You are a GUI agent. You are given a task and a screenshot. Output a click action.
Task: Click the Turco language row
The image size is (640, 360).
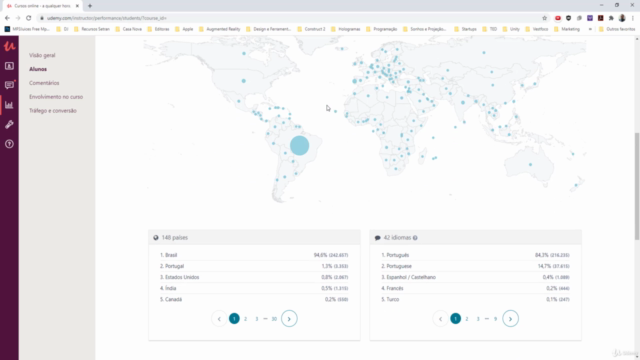[475, 299]
